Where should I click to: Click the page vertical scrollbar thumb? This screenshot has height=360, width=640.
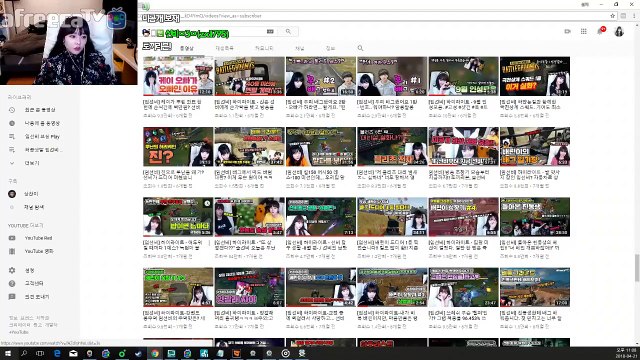pos(637,268)
